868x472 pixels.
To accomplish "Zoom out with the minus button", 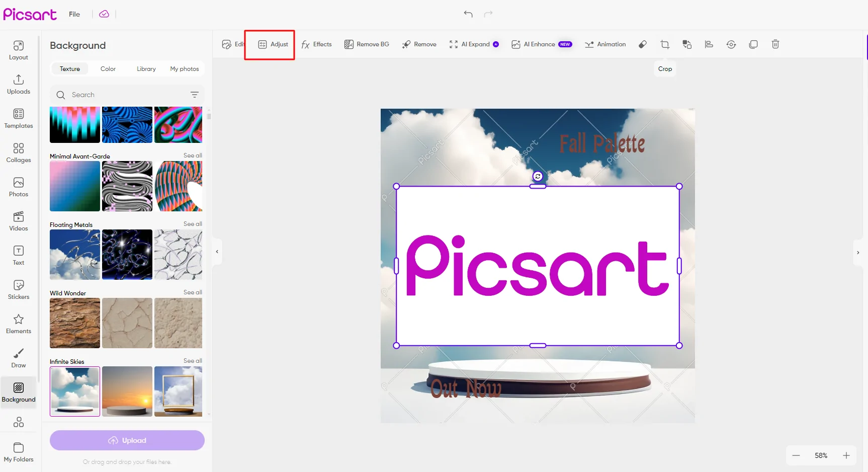I will click(796, 455).
